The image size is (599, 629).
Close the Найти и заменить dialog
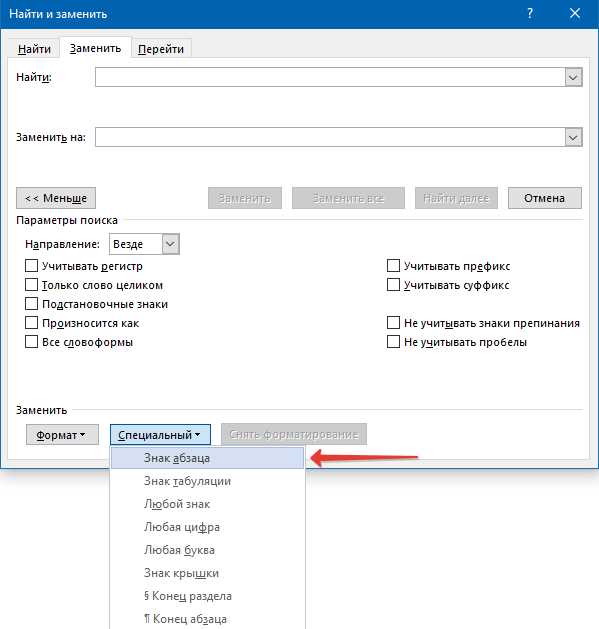575,13
